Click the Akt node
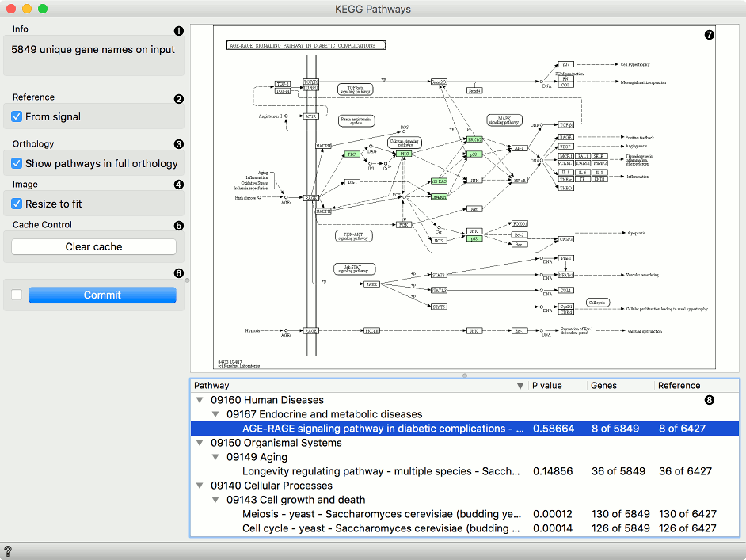This screenshot has height=560, width=746. coord(474,209)
